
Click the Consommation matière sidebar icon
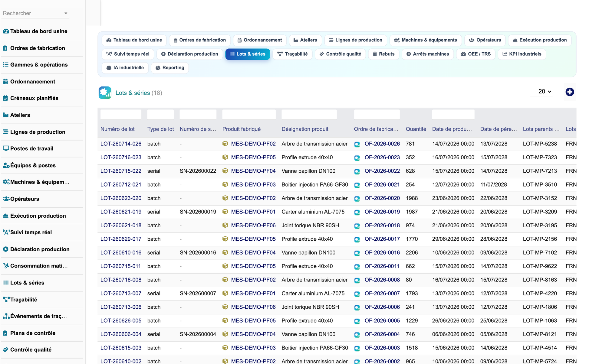pos(6,266)
